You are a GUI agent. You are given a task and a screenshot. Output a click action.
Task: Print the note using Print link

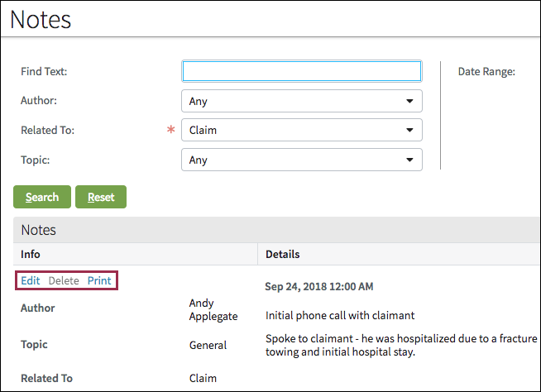pos(99,280)
